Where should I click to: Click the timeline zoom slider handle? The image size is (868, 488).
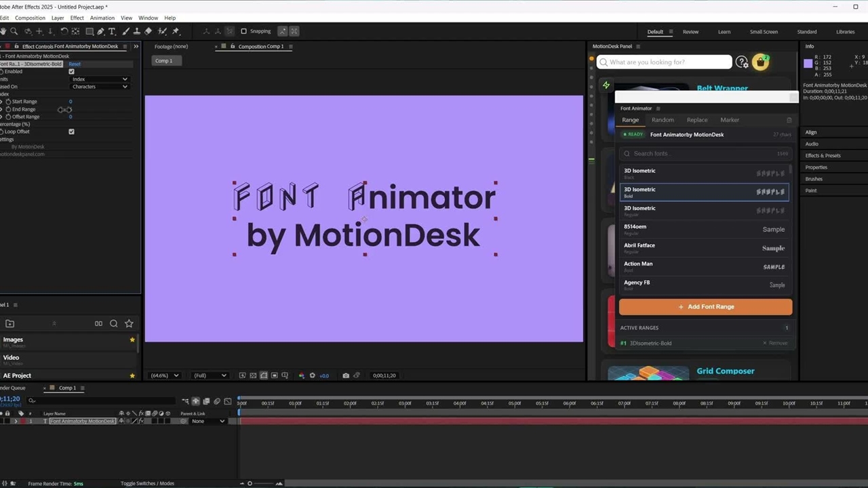[x=250, y=483]
